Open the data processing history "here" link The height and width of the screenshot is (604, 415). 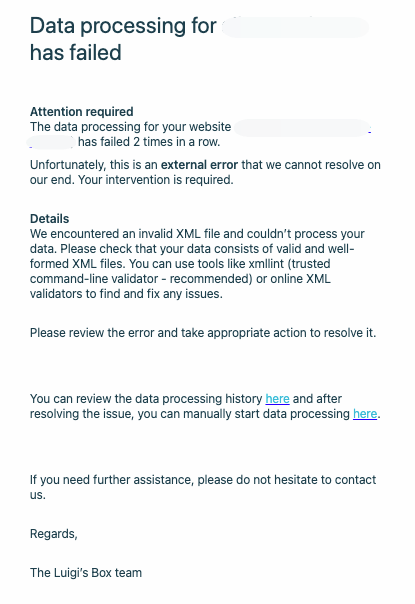click(277, 399)
